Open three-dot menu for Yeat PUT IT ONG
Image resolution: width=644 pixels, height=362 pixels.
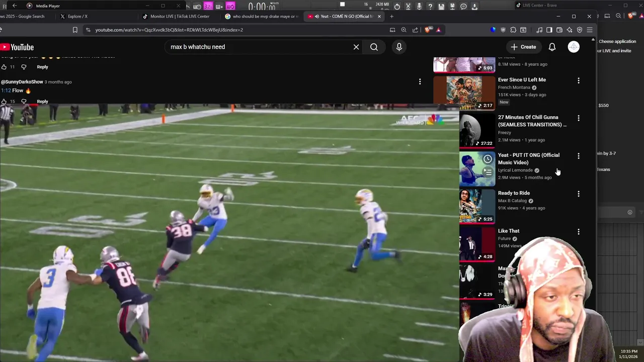coord(578,156)
